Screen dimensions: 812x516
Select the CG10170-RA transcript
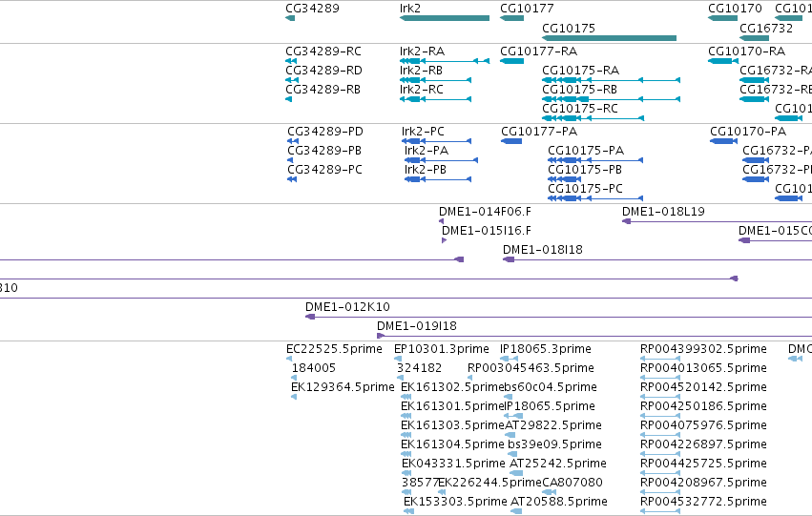click(x=746, y=52)
